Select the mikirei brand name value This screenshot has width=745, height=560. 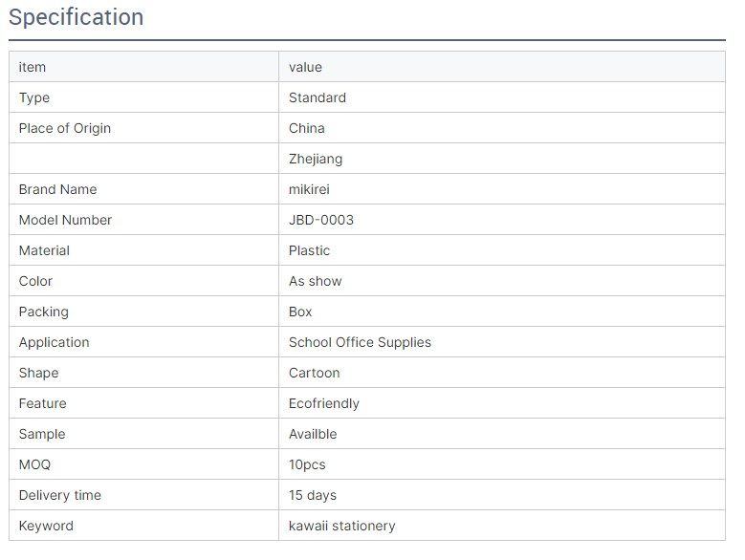[309, 189]
